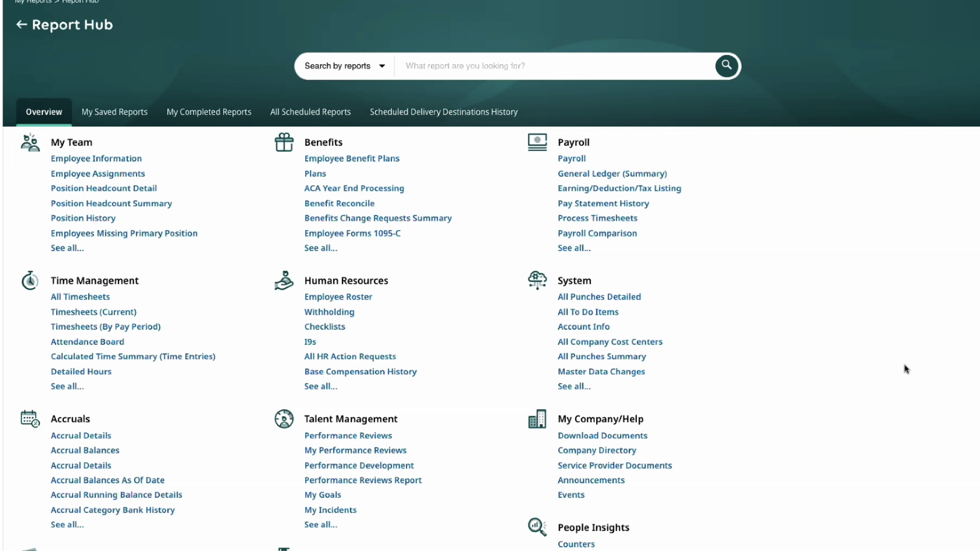Open the Benefit Reconcile report
980x551 pixels.
coord(339,203)
